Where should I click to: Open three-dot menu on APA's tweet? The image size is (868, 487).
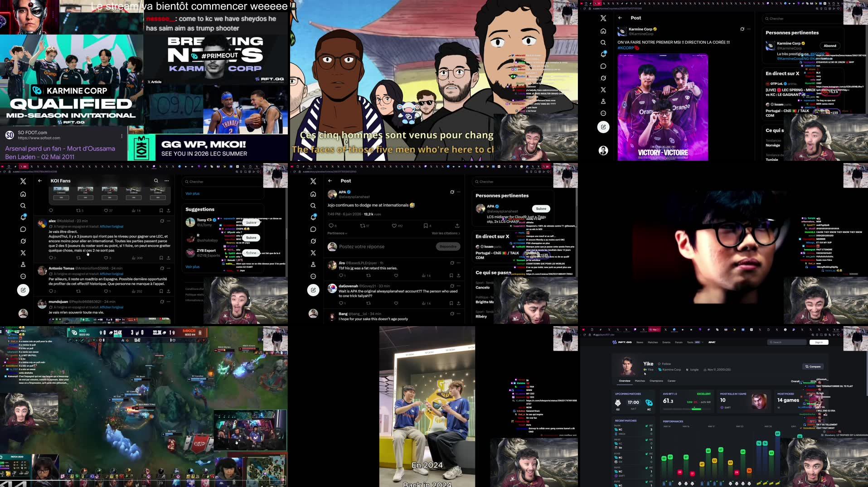click(459, 192)
